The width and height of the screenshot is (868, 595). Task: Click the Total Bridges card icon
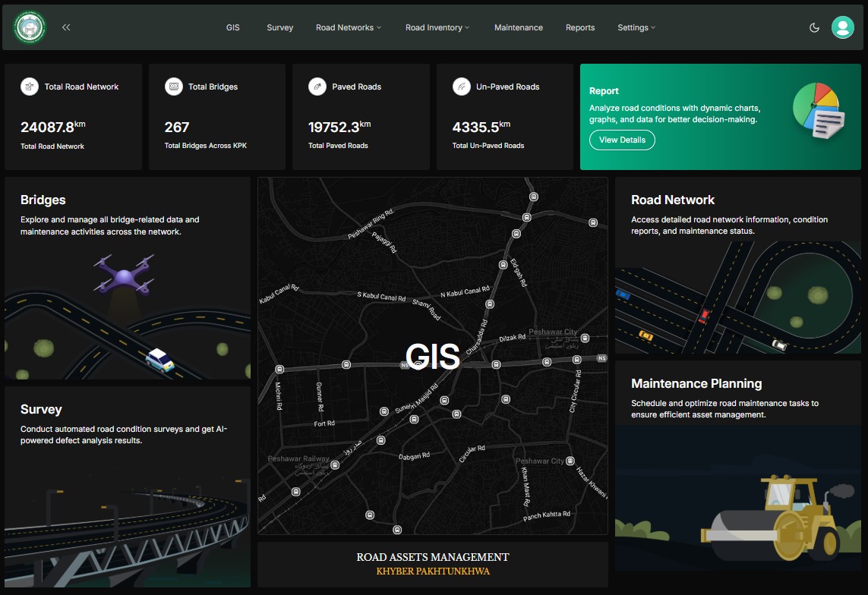click(173, 87)
